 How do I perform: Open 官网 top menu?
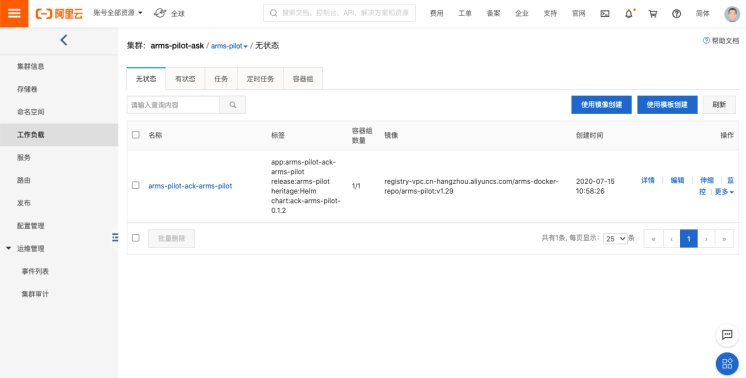[x=579, y=14]
